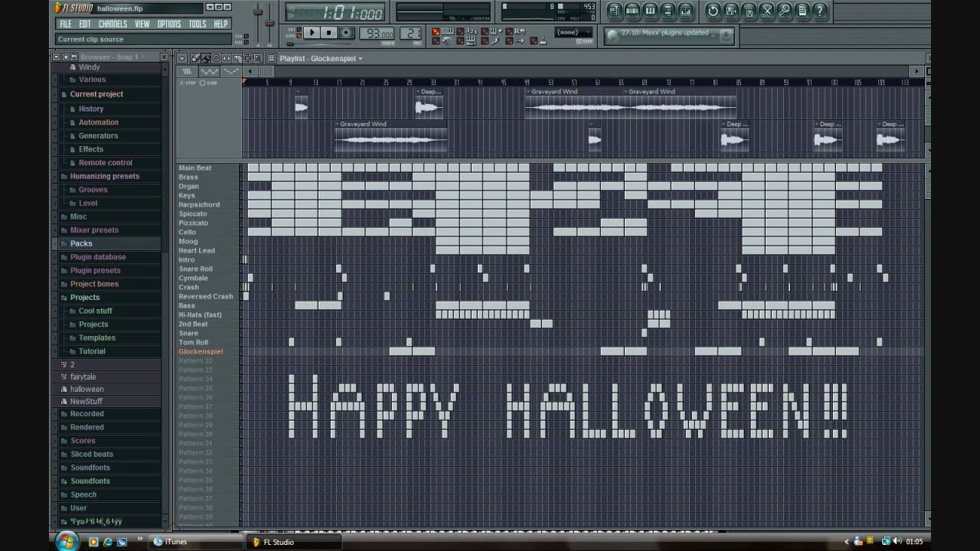Open the Mixer view icon
Viewport: 980px width, 551px height.
tap(685, 11)
